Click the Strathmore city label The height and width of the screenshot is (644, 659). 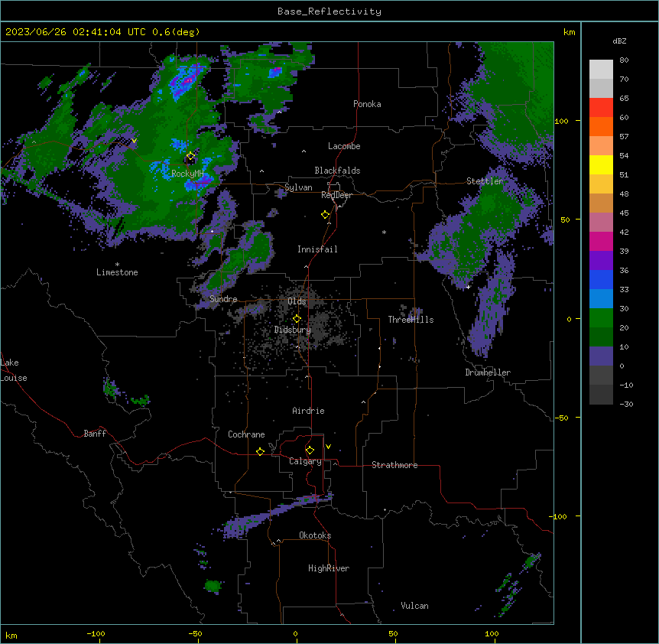point(394,465)
